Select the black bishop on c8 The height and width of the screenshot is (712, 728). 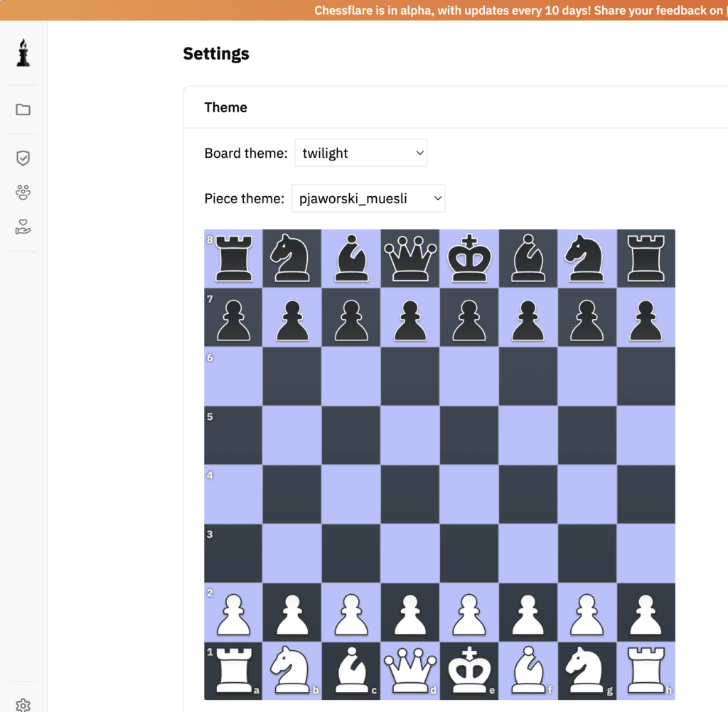pyautogui.click(x=351, y=259)
